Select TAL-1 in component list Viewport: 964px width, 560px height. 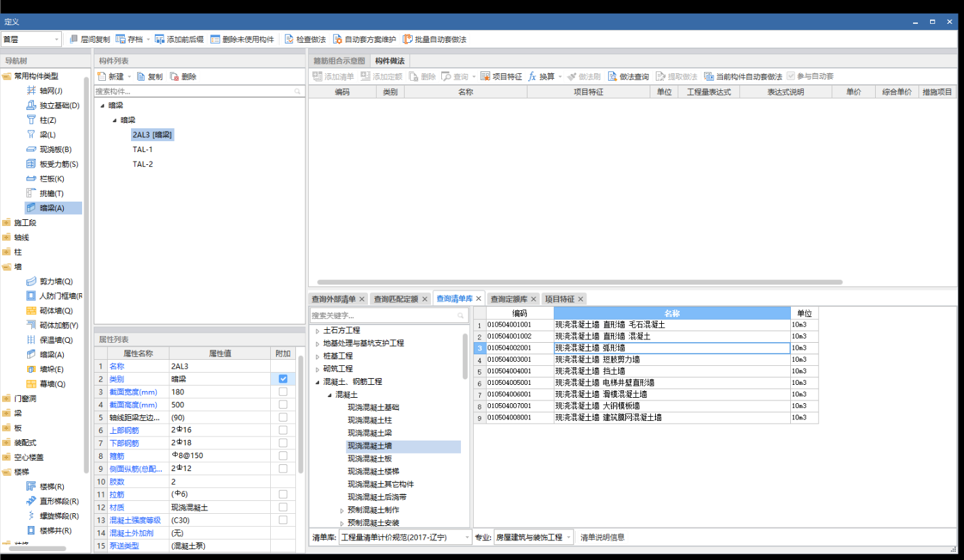tap(143, 149)
